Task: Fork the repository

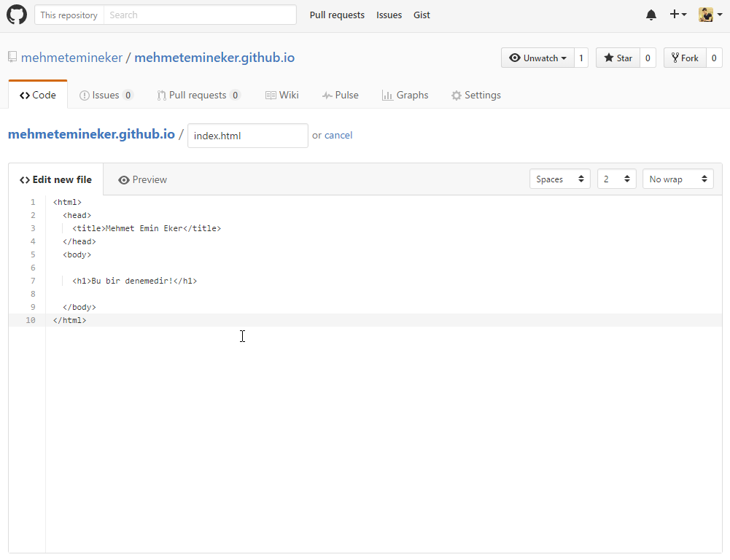Action: 685,58
